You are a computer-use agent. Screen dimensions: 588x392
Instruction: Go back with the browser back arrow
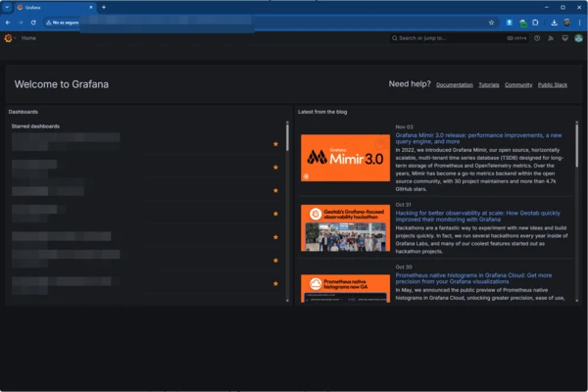click(x=8, y=23)
